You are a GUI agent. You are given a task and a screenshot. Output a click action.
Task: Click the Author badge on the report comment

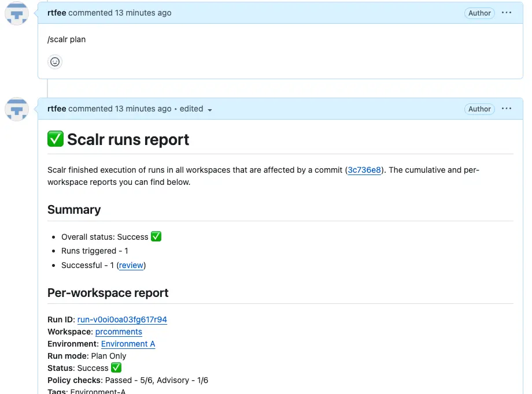coord(479,109)
